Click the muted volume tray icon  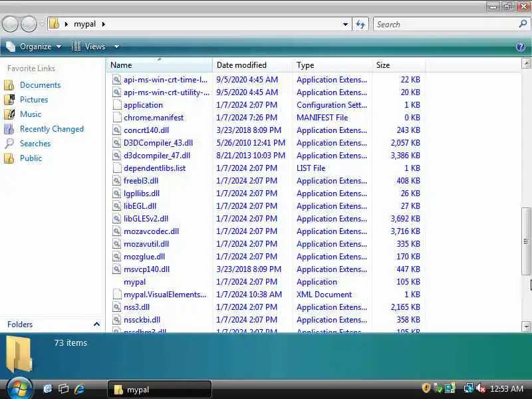click(x=480, y=388)
